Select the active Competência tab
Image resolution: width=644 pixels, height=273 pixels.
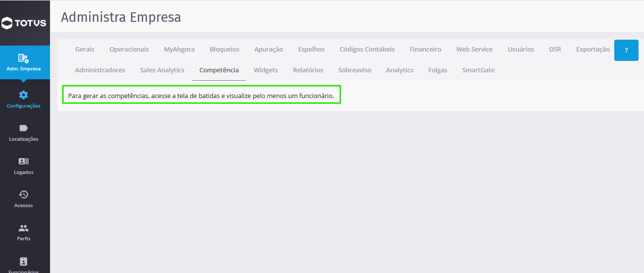pyautogui.click(x=219, y=70)
